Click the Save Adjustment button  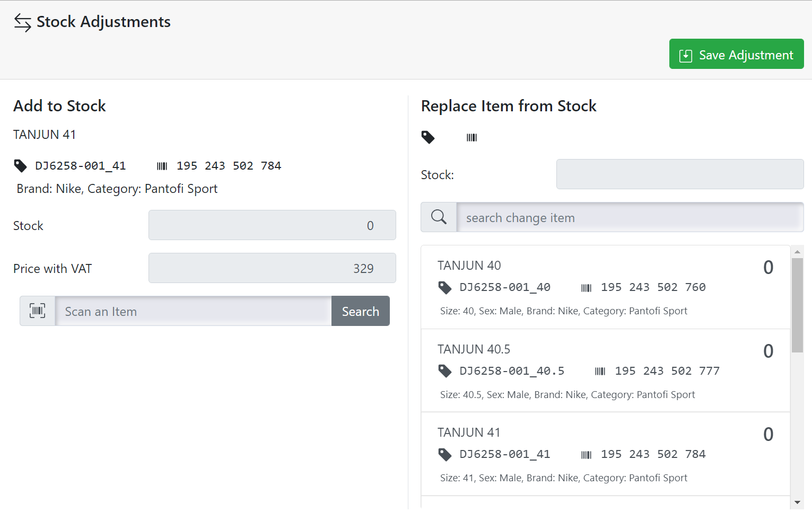736,54
